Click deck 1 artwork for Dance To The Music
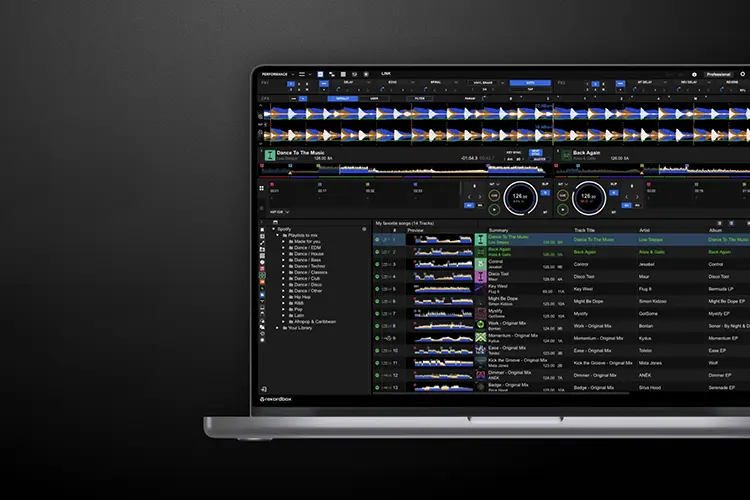The height and width of the screenshot is (500, 750). [x=270, y=155]
